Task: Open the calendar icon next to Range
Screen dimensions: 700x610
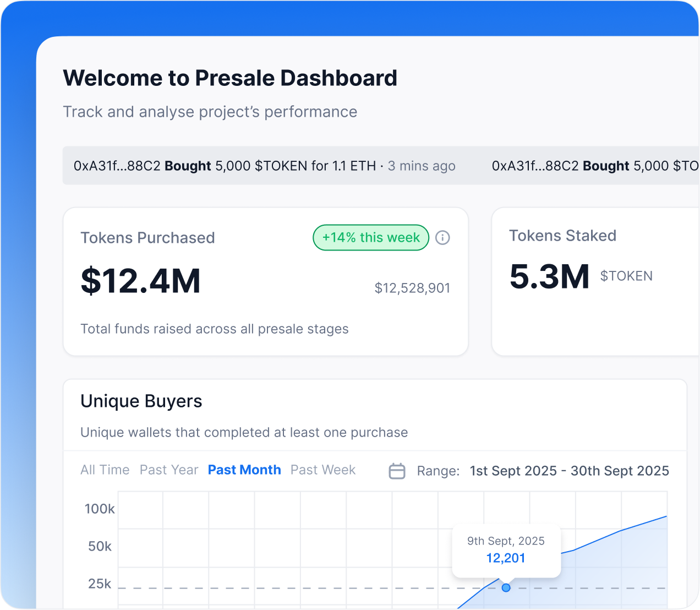Action: coord(397,471)
